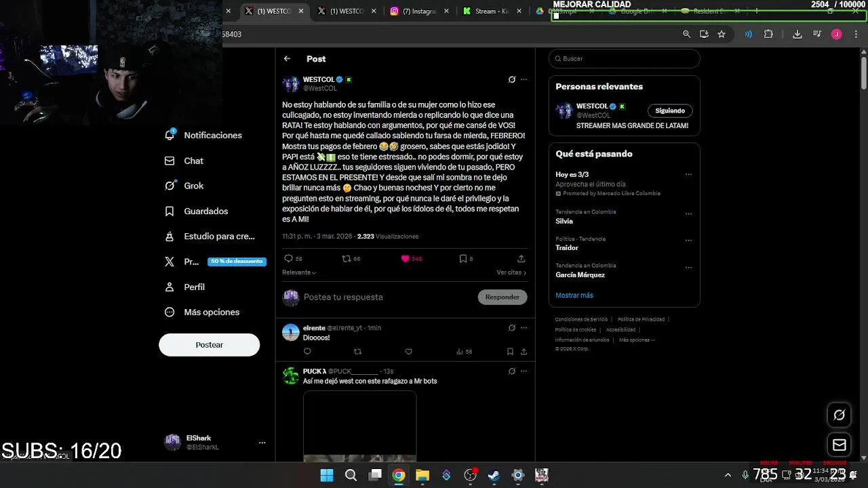Open Grok from the sidebar

pyautogui.click(x=184, y=186)
